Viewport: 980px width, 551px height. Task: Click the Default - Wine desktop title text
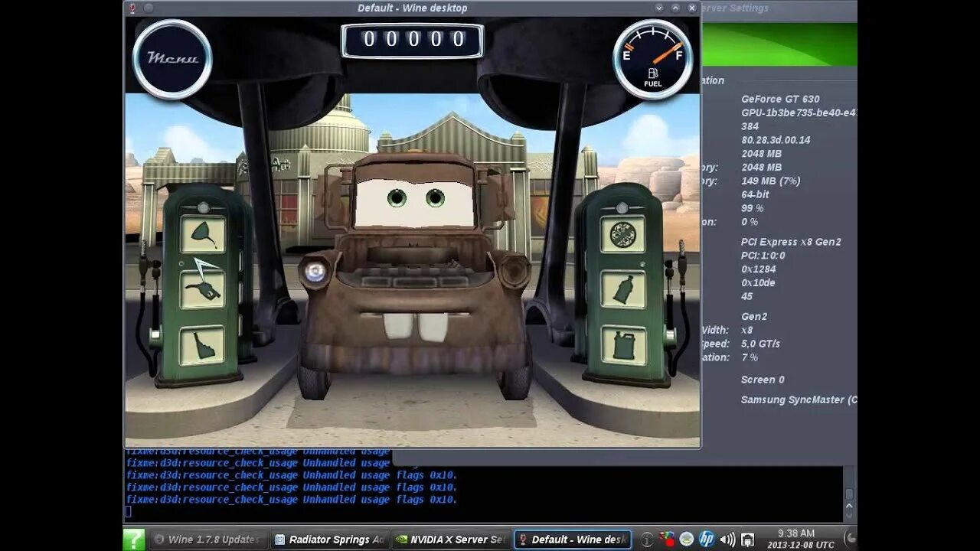click(x=412, y=8)
